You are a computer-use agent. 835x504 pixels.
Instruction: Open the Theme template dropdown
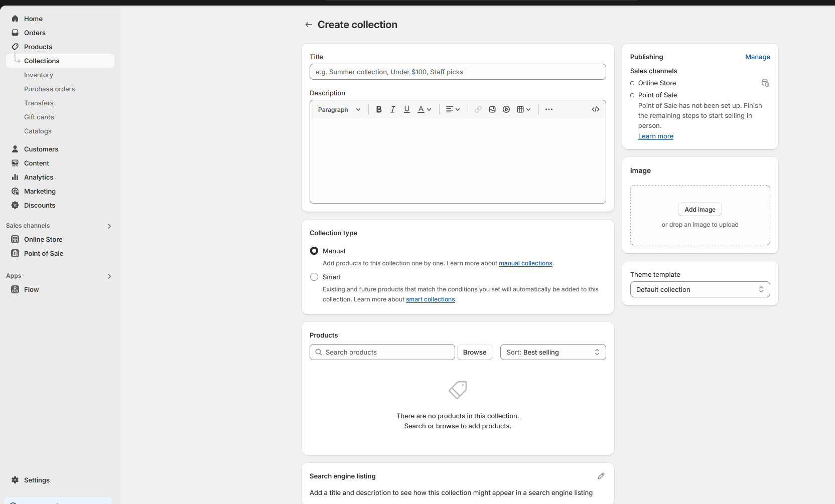[x=700, y=289]
